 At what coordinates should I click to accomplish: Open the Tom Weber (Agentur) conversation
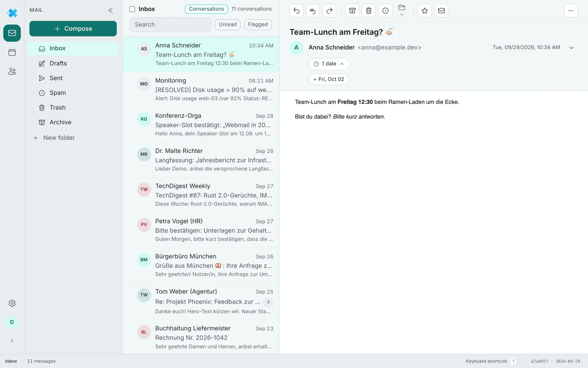pyautogui.click(x=201, y=301)
